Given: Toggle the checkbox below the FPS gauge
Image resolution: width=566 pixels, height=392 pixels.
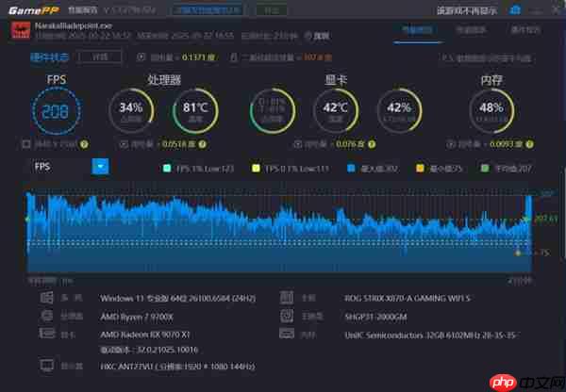Looking at the screenshot, I should tap(26, 144).
